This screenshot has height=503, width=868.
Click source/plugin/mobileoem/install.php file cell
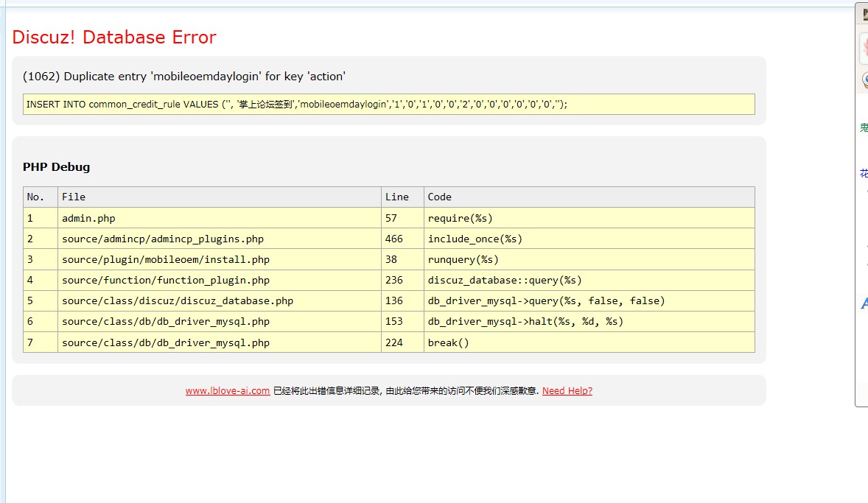pos(220,259)
